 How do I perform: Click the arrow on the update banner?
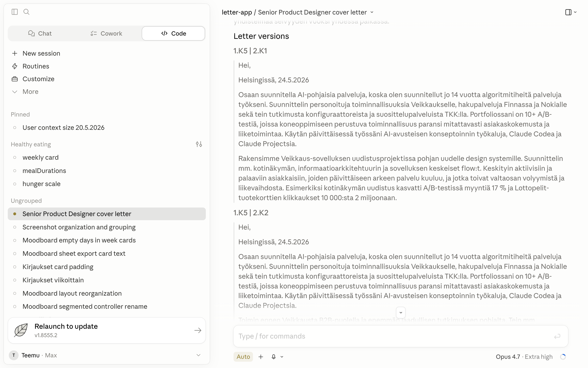click(198, 331)
